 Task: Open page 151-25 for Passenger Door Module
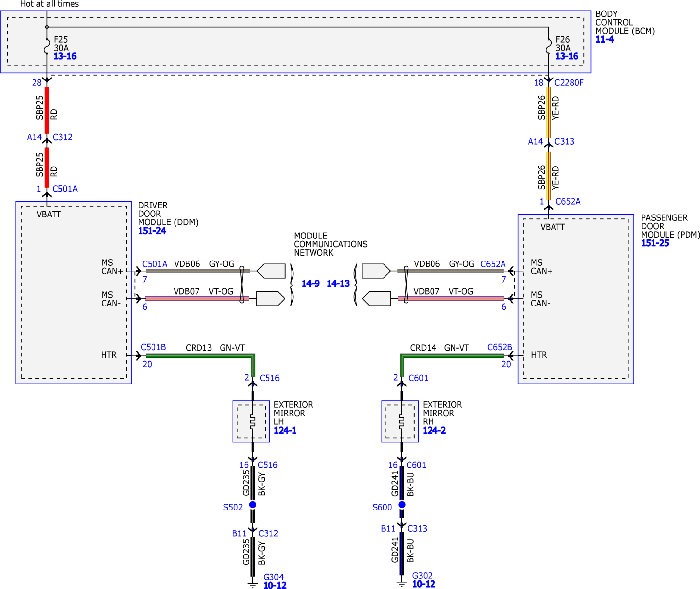[655, 243]
